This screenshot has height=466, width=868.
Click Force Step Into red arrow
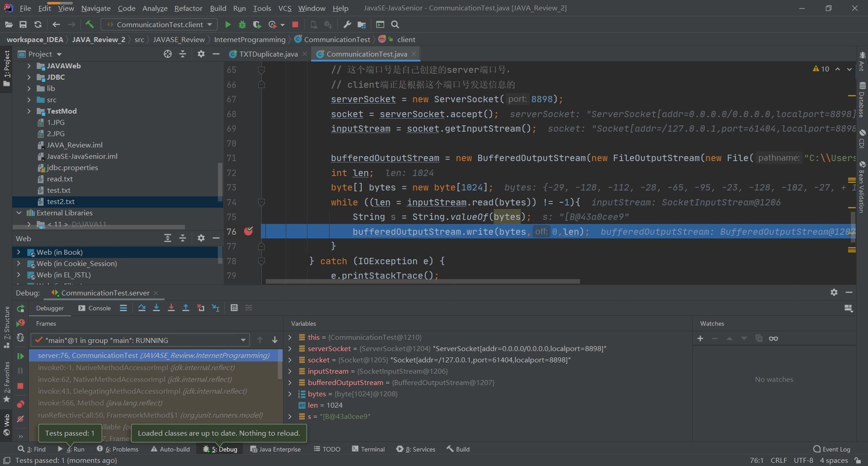tap(171, 308)
